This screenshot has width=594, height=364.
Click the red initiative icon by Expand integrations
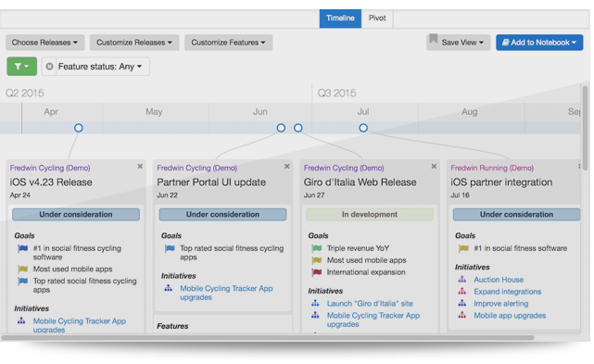pyautogui.click(x=462, y=292)
